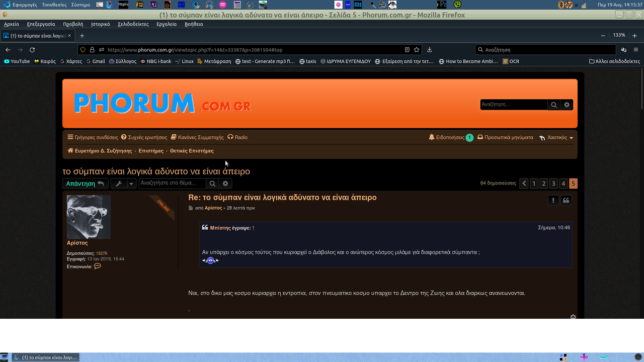Screen dimensions: 644x362
Task: Open Προσωπικά μηνύματα inbox
Action: [505, 137]
